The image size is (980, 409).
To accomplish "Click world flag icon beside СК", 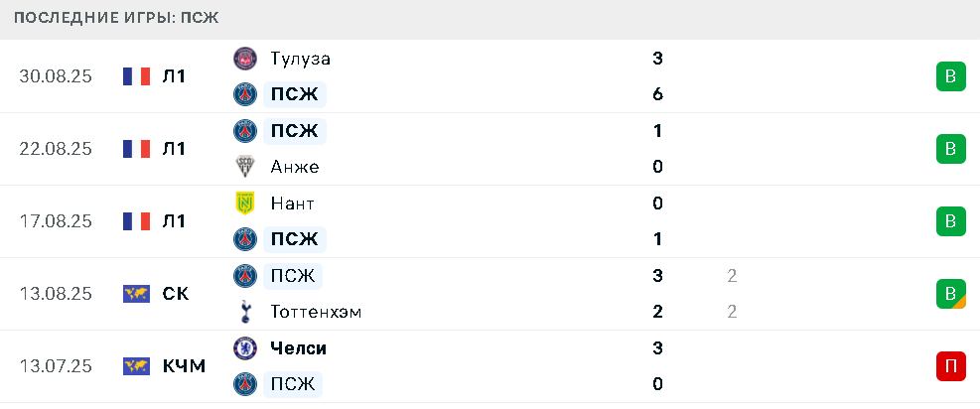I will 136,294.
